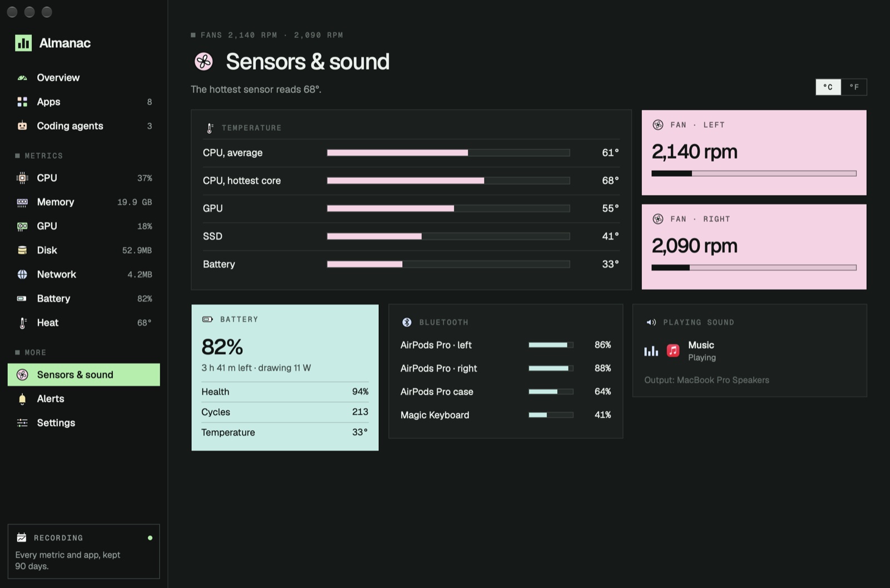Click the Fan Left rpm progress bar

coord(754,174)
